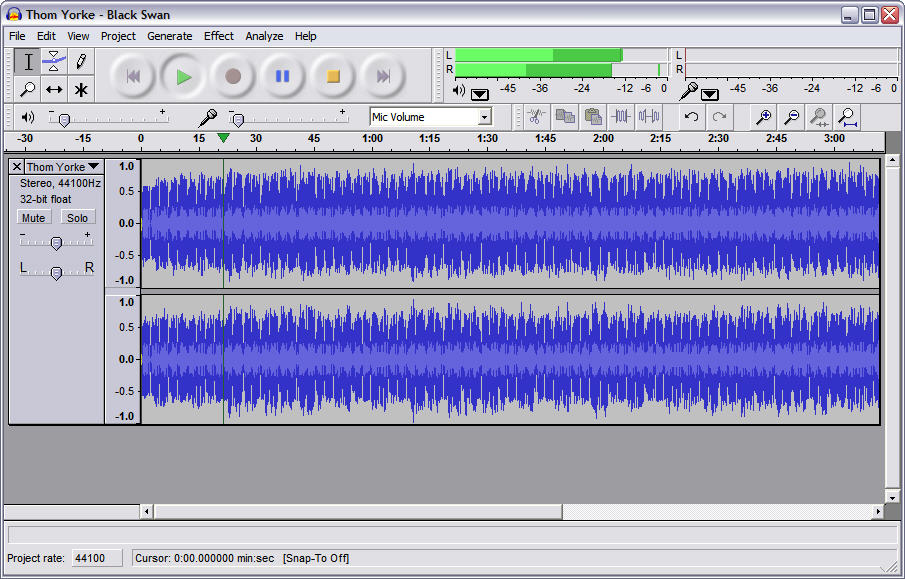This screenshot has width=905, height=579.
Task: Click the track L/R pan slider thumb
Action: (x=56, y=273)
